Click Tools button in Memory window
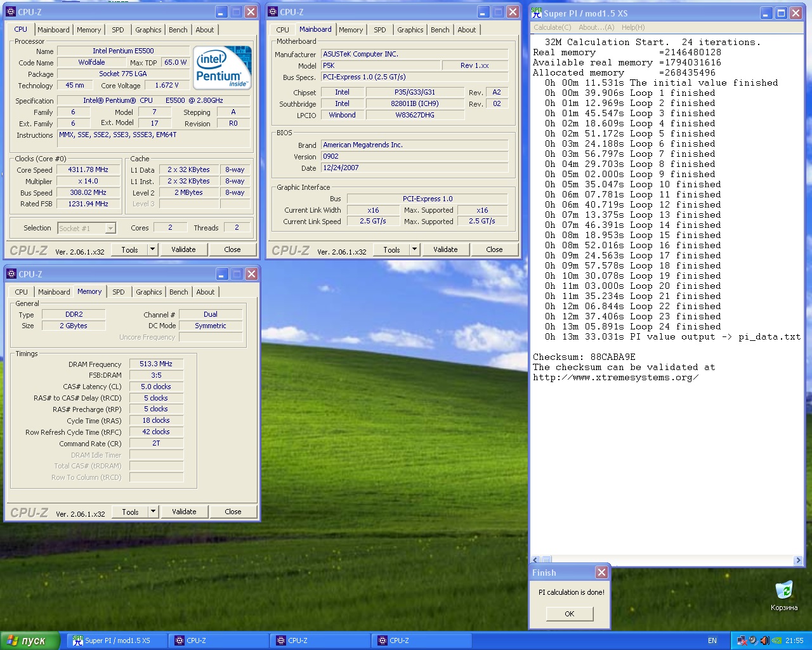The width and height of the screenshot is (812, 650). [x=130, y=512]
